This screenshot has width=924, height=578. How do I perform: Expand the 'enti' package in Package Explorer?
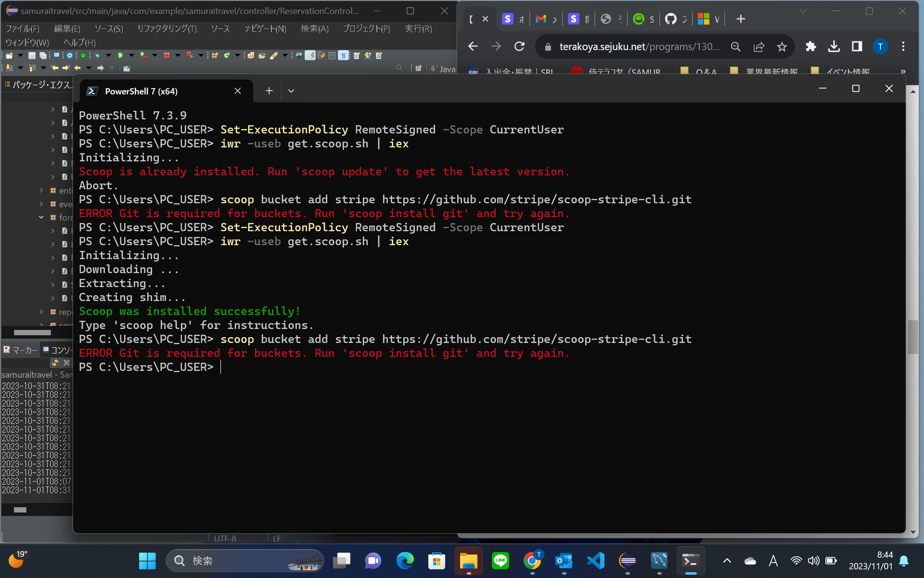41,191
